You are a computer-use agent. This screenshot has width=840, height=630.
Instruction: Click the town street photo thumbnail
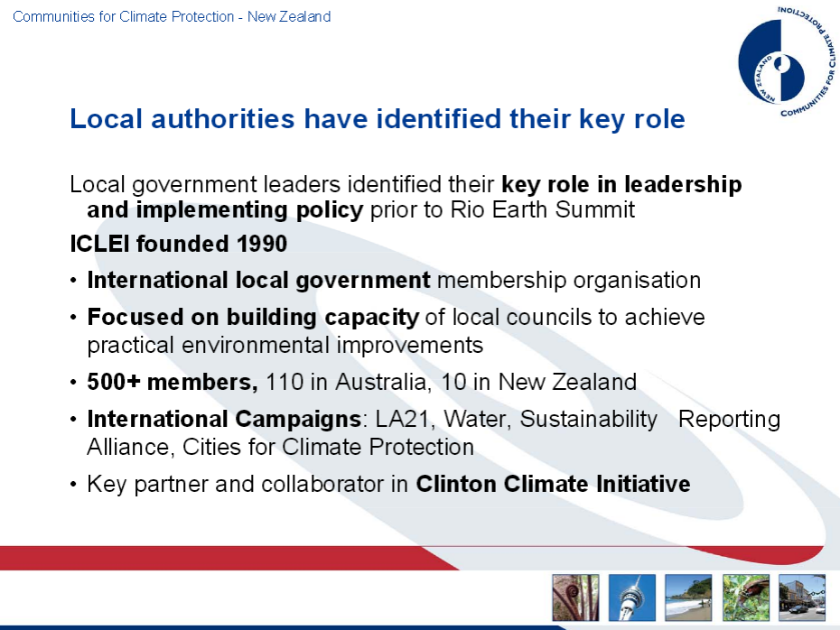802,598
